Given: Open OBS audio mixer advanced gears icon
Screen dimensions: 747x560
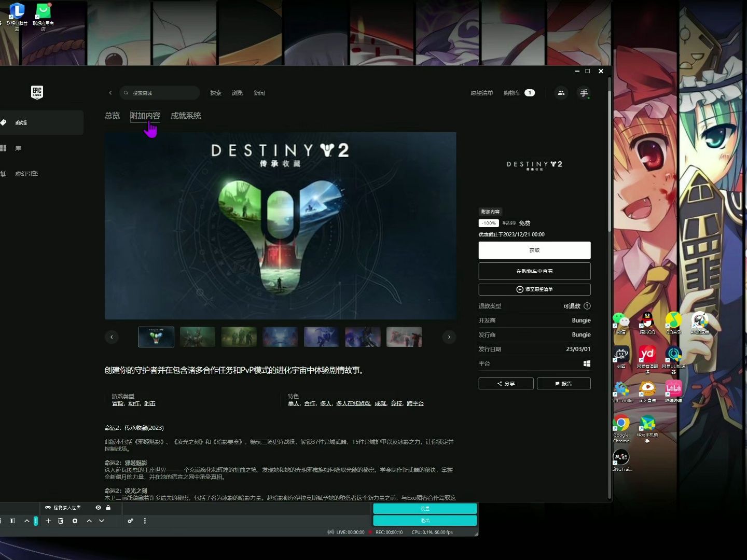Looking at the screenshot, I should 131,521.
